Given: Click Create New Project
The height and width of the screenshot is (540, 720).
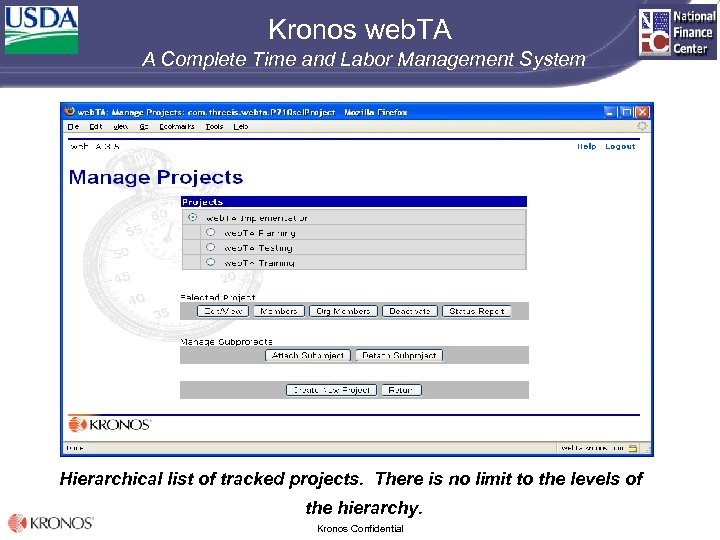Looking at the screenshot, I should pos(331,390).
